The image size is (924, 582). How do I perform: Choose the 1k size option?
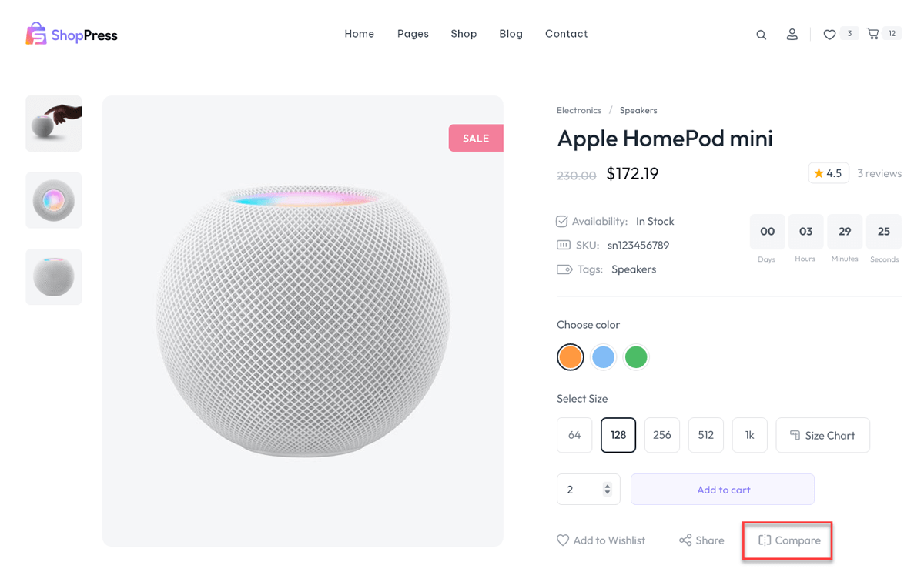click(749, 435)
